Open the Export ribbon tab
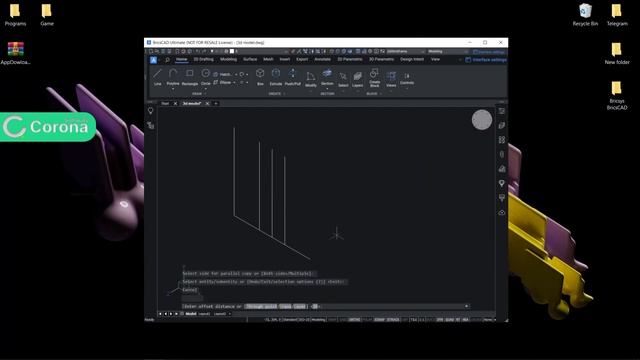Viewport: 640px width, 360px height. pyautogui.click(x=302, y=60)
